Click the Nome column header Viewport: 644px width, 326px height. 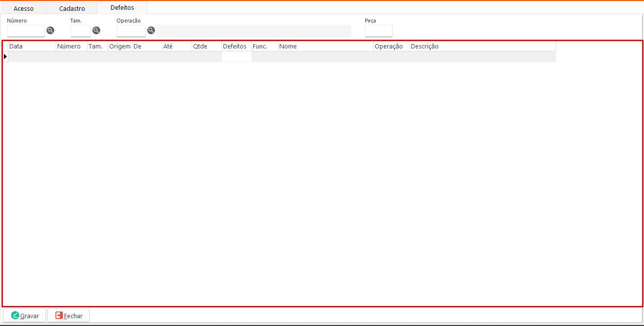click(325, 47)
